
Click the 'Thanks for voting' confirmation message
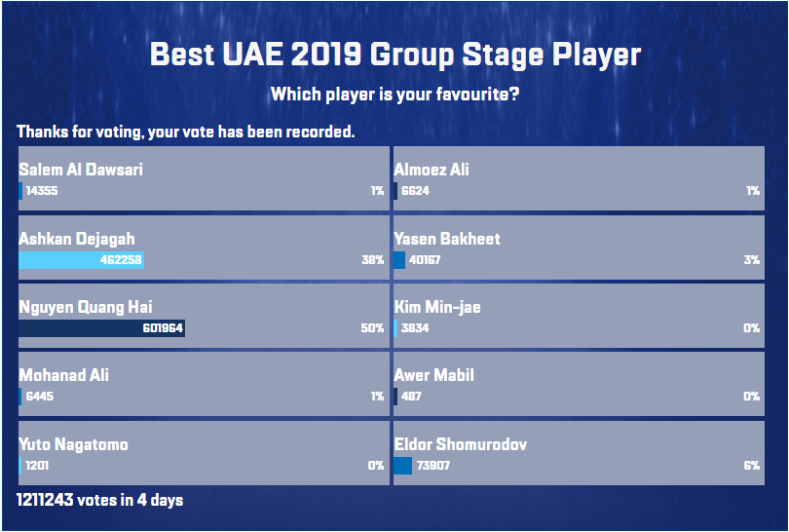tap(185, 132)
